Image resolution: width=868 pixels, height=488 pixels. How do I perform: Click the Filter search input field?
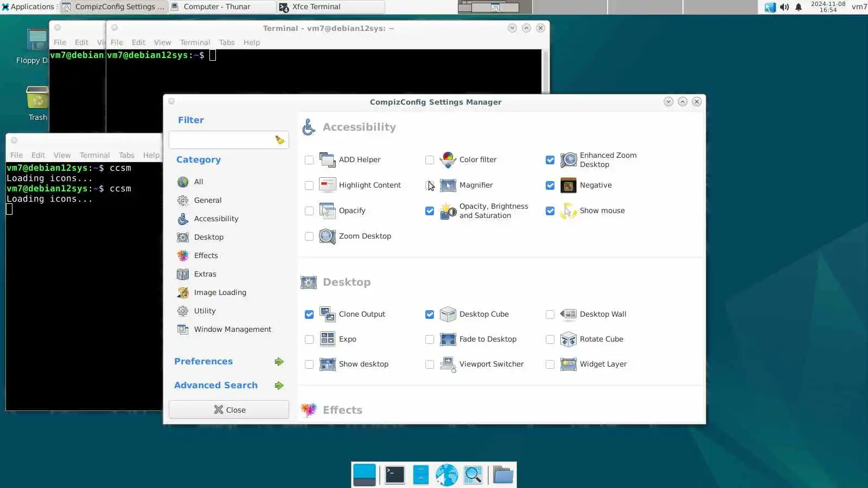click(229, 140)
